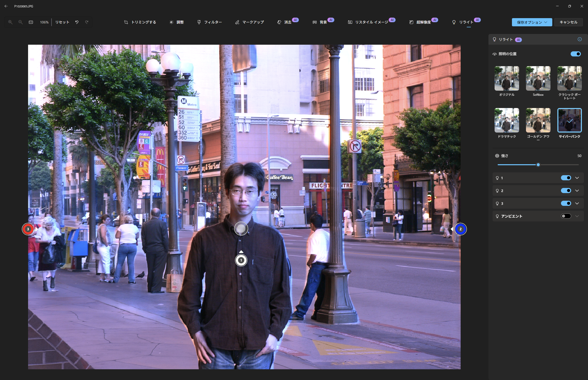Switch to the 超解像度 tab
588x380 pixels.
(x=420, y=22)
